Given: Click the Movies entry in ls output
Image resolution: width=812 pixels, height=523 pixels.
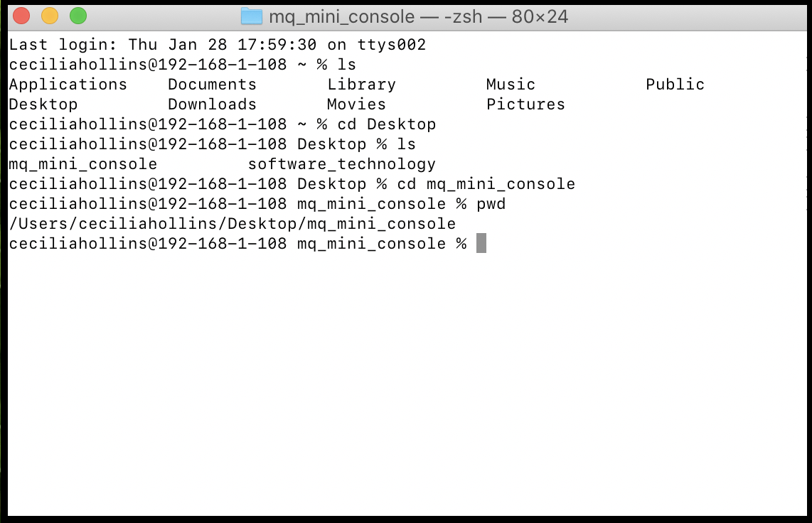Looking at the screenshot, I should tap(356, 104).
